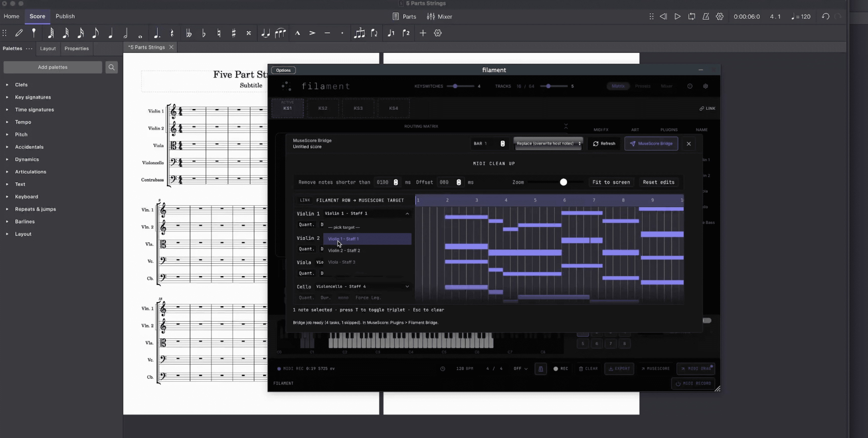Image resolution: width=868 pixels, height=438 pixels.
Task: Select the half note duration
Action: click(125, 33)
